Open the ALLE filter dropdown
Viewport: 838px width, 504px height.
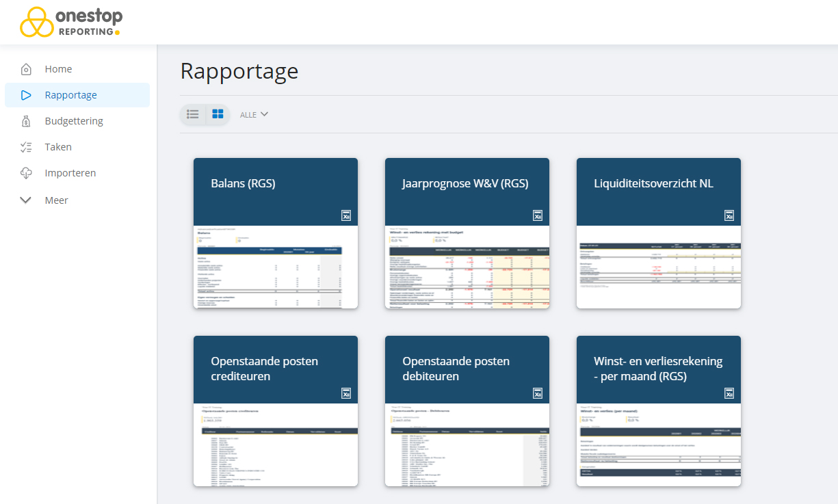tap(254, 115)
